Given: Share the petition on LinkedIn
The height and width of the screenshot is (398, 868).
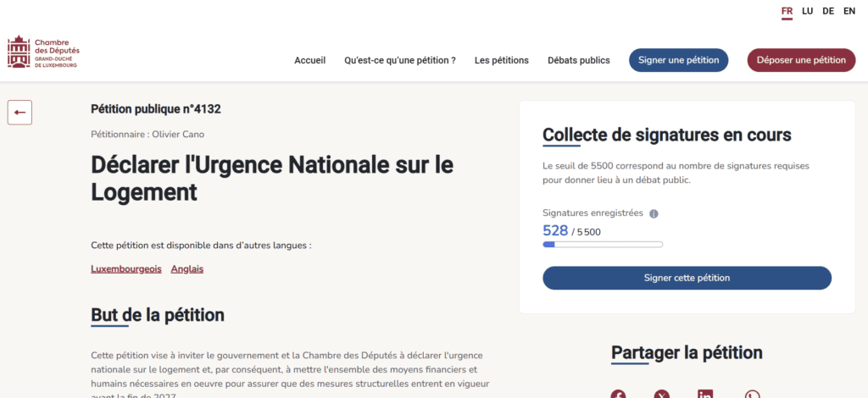Looking at the screenshot, I should pyautogui.click(x=705, y=394).
